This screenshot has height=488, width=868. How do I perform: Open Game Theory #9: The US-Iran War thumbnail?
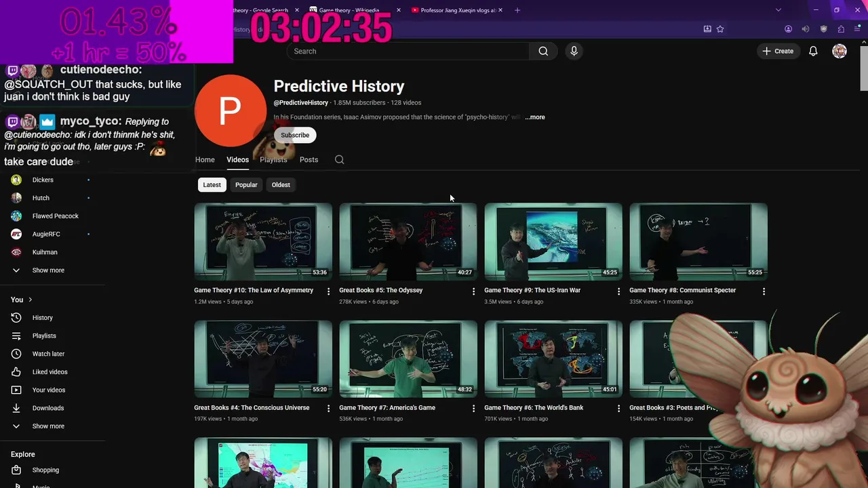pos(553,241)
